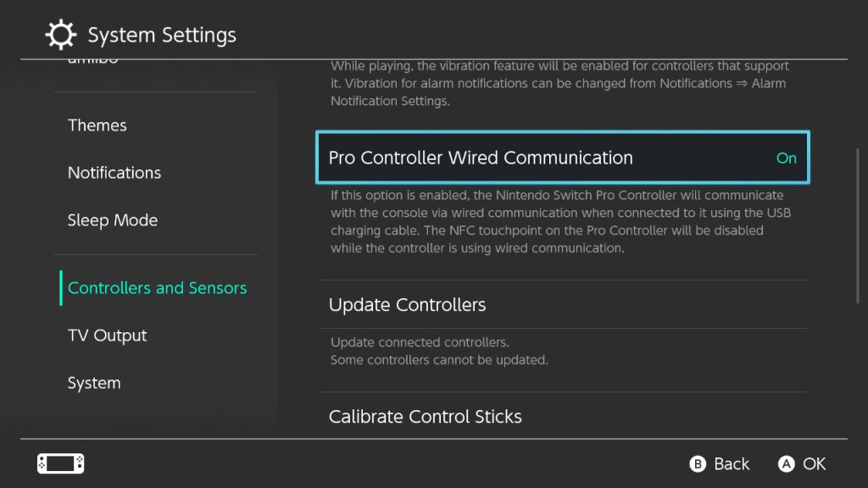Click the System Settings gear icon

[60, 36]
